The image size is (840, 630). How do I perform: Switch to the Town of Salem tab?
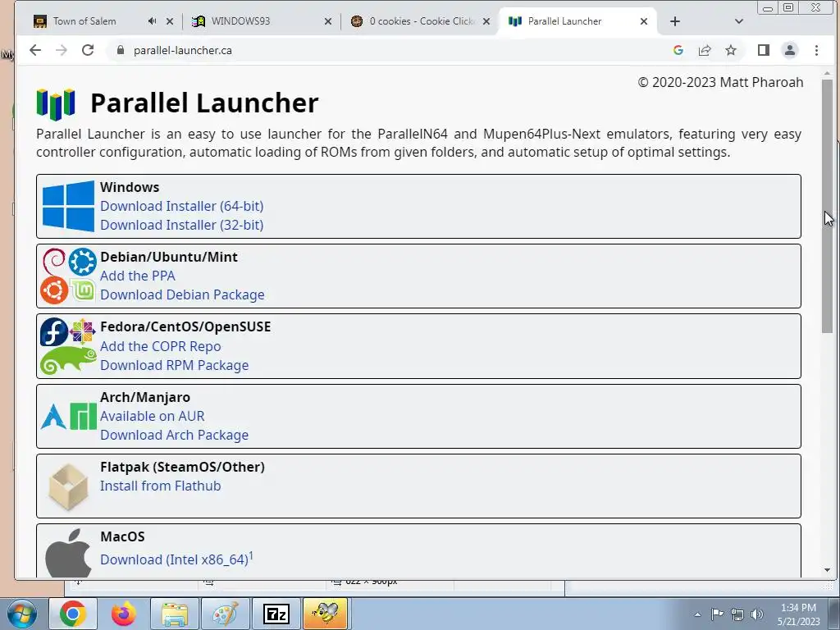point(84,21)
